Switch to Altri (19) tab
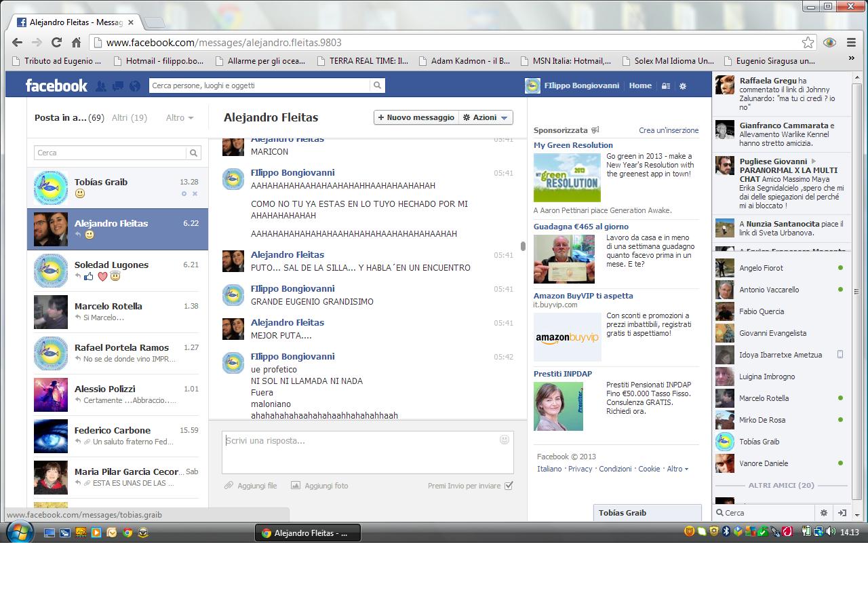The image size is (868, 597). pyautogui.click(x=130, y=117)
